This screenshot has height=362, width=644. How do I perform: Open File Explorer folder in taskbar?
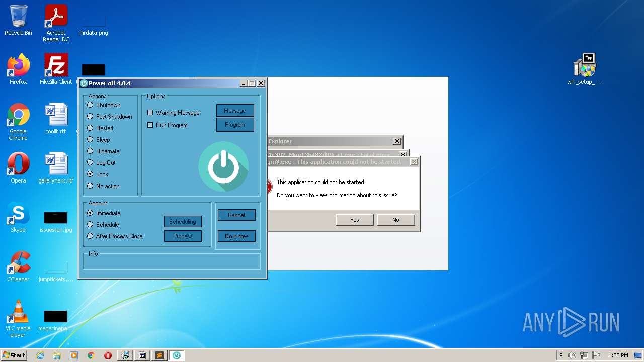[x=57, y=355]
